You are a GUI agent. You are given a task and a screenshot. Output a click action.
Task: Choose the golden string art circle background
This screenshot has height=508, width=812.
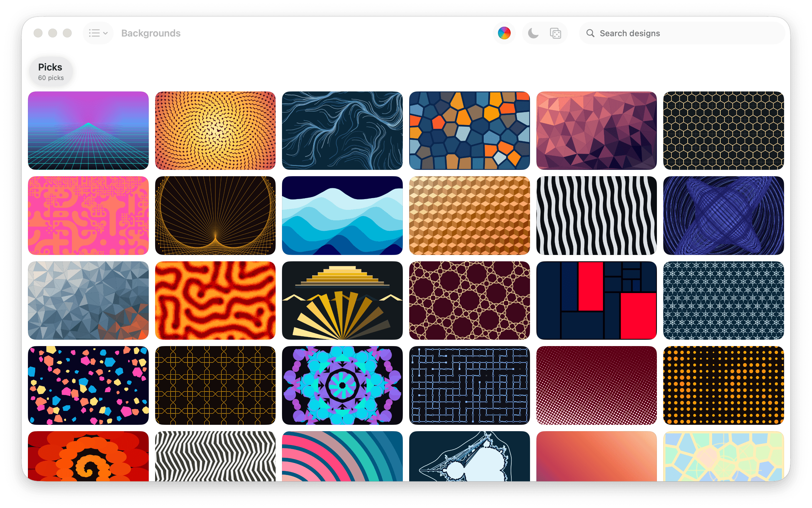[215, 215]
